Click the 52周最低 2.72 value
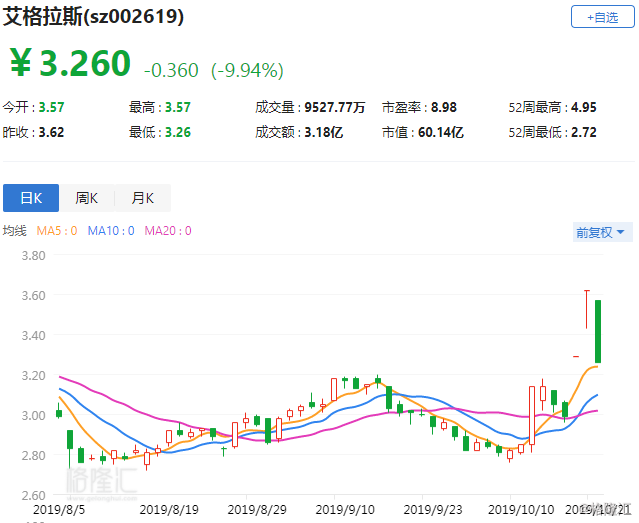Image resolution: width=639 pixels, height=523 pixels. coord(584,132)
